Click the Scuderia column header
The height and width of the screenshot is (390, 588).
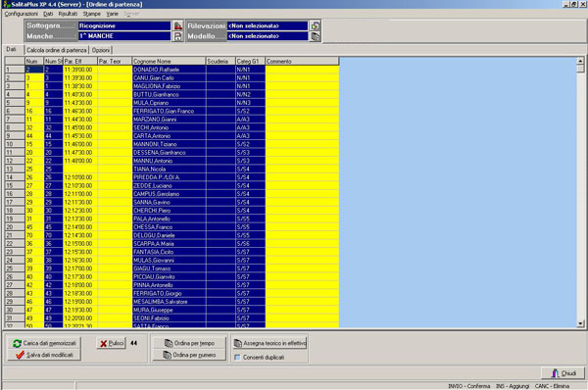tap(220, 61)
